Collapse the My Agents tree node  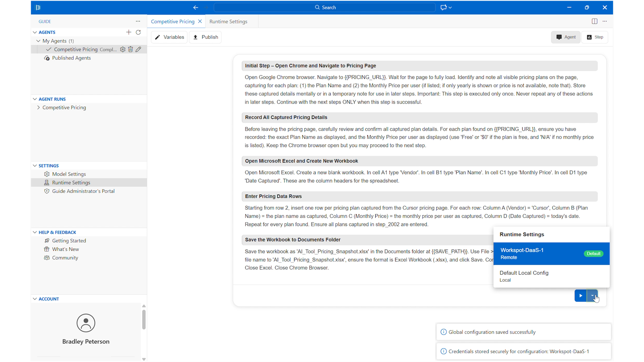[38, 41]
